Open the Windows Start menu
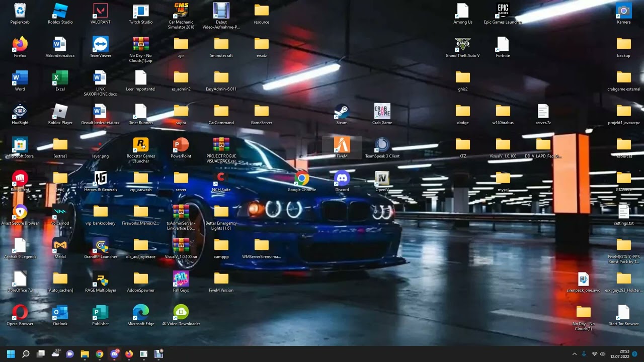Image resolution: width=644 pixels, height=362 pixels. coord(11,354)
